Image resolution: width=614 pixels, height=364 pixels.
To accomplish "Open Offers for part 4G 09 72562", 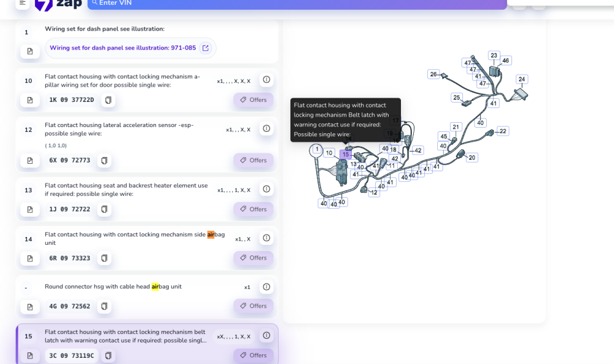I will click(x=254, y=306).
